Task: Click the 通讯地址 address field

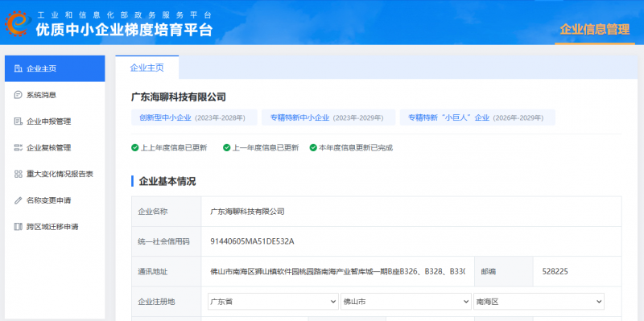Action: point(337,271)
